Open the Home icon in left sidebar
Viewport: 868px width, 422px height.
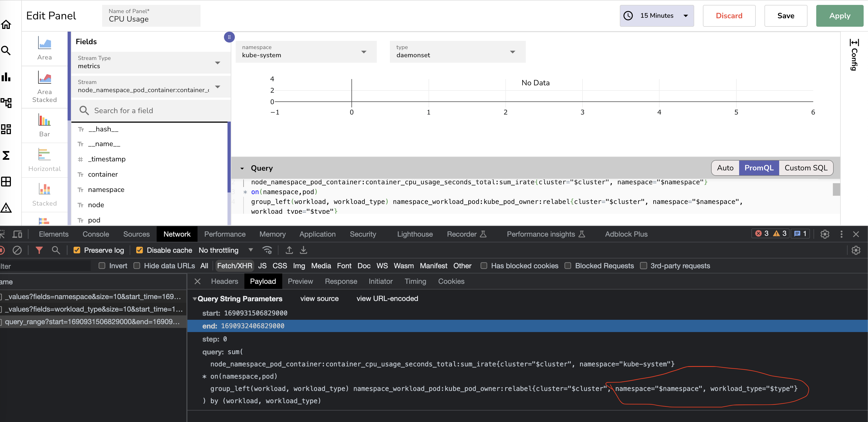pos(6,25)
